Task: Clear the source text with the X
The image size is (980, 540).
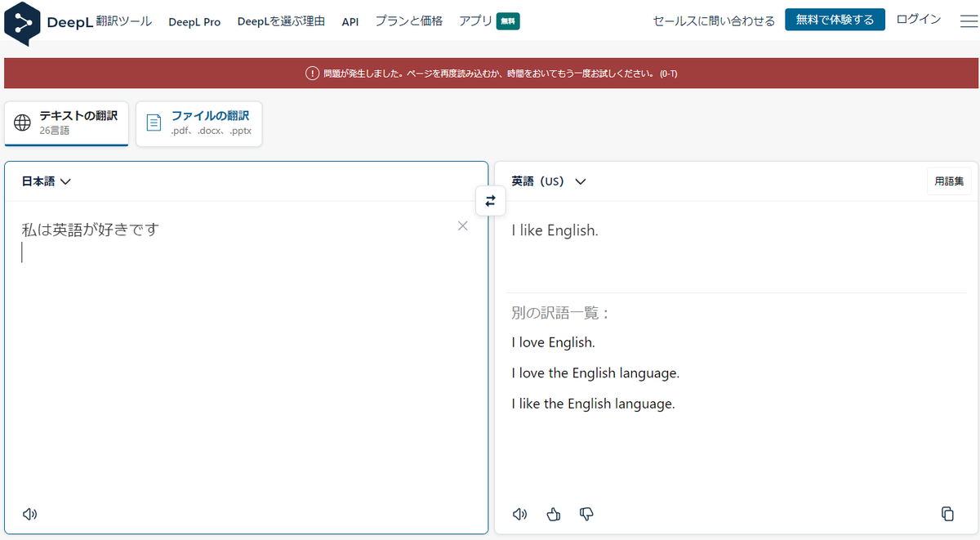Action: point(463,226)
